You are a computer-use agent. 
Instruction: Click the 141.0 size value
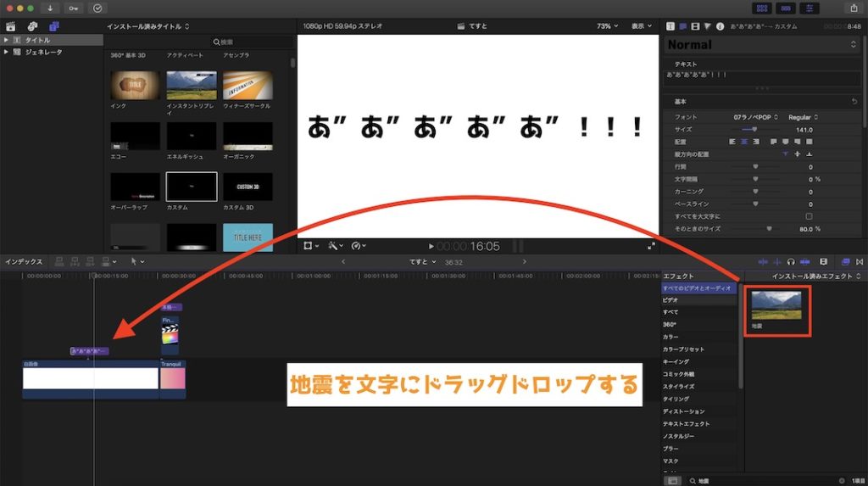pos(804,130)
